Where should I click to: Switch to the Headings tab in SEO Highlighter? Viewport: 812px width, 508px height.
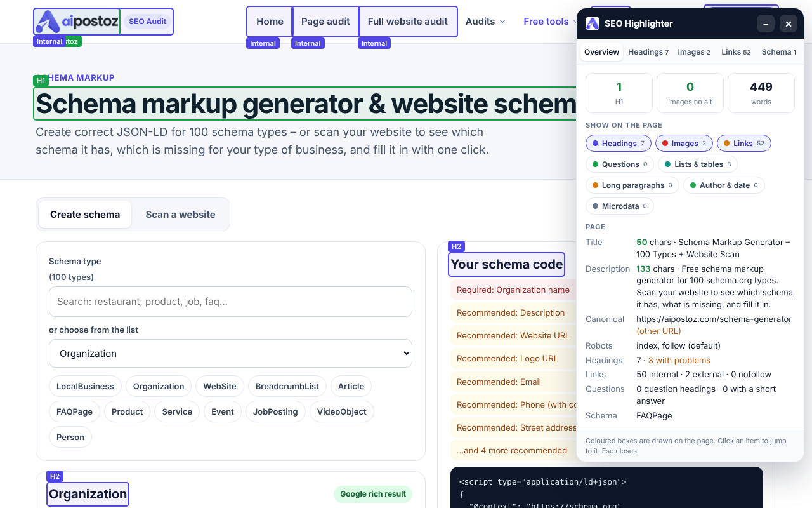pyautogui.click(x=648, y=52)
